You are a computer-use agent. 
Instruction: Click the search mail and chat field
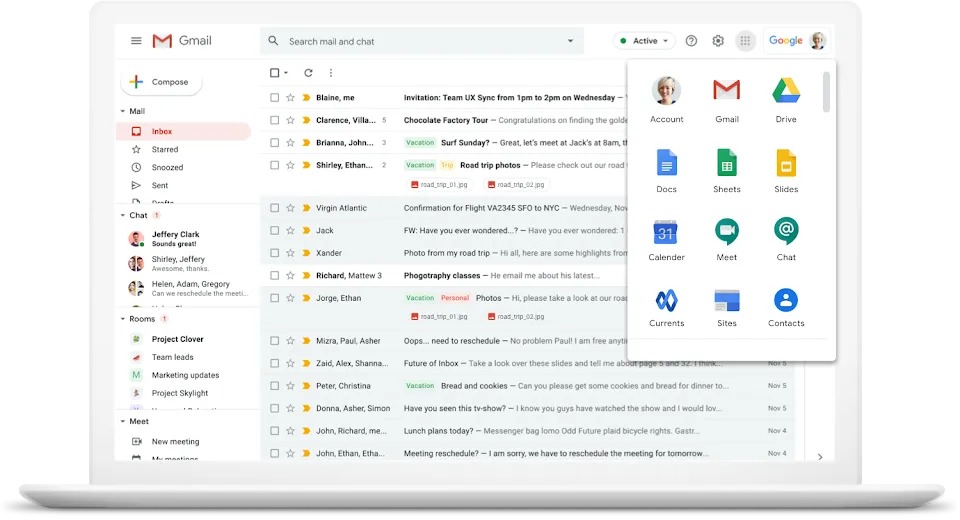click(x=422, y=41)
